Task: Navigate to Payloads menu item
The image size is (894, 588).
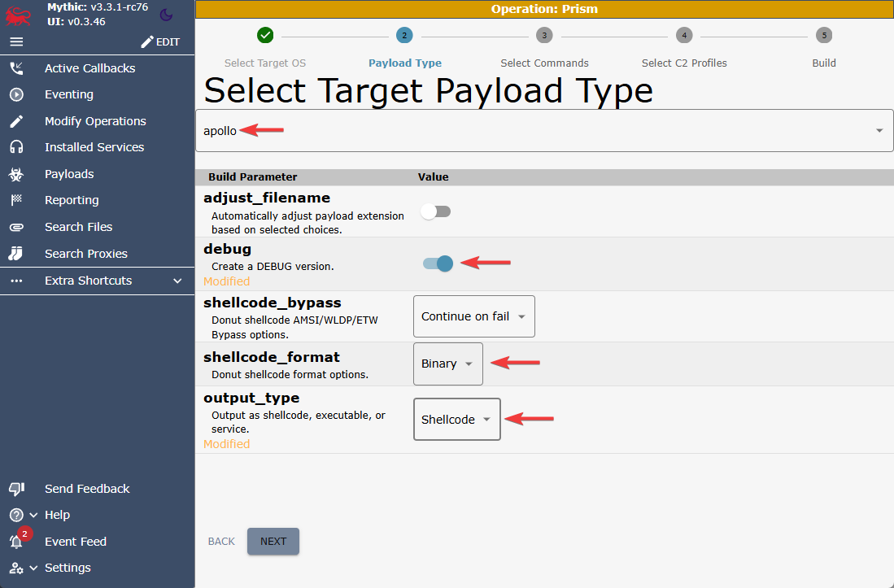Action: coord(69,174)
